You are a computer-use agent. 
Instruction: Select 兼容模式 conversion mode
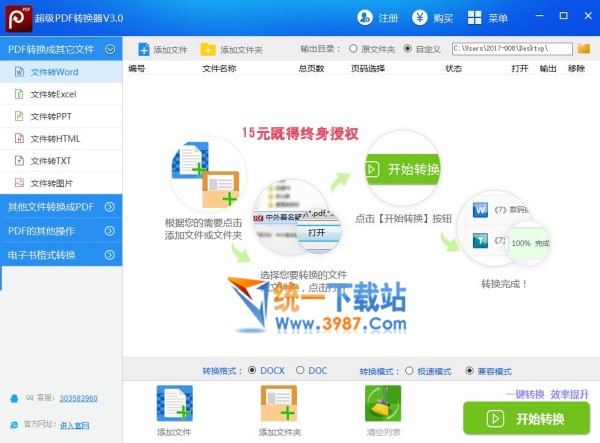click(x=469, y=371)
